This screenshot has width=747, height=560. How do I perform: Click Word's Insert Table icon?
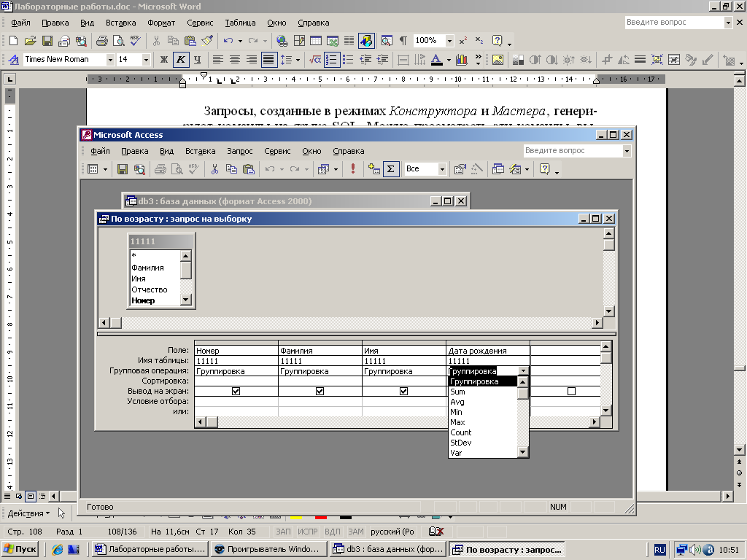point(315,41)
